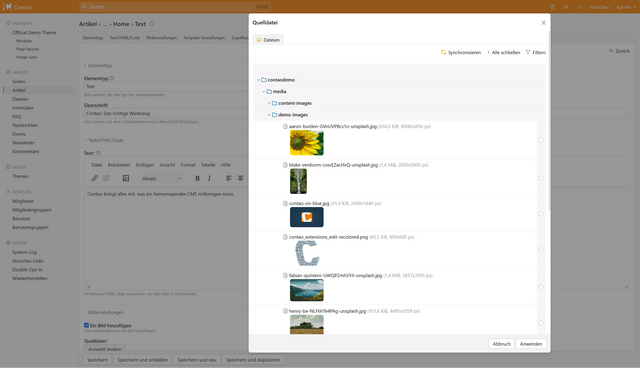
Task: Expand the content-images folder
Action: click(x=269, y=103)
